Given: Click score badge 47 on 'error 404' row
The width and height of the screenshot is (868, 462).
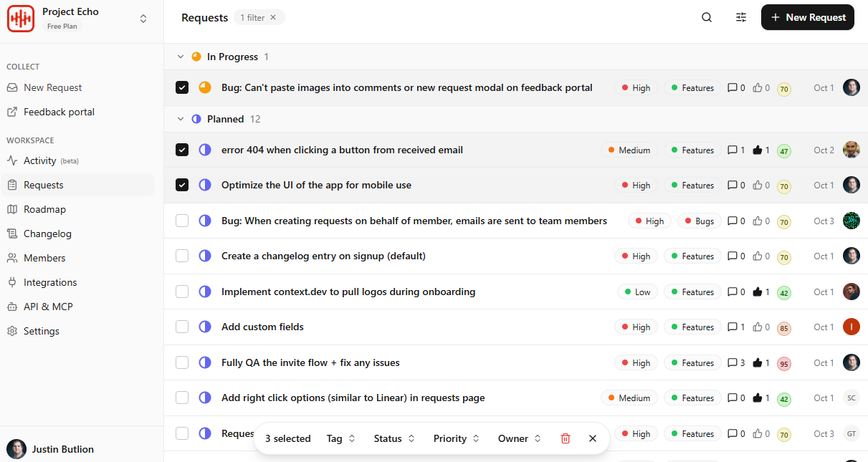Looking at the screenshot, I should (784, 151).
